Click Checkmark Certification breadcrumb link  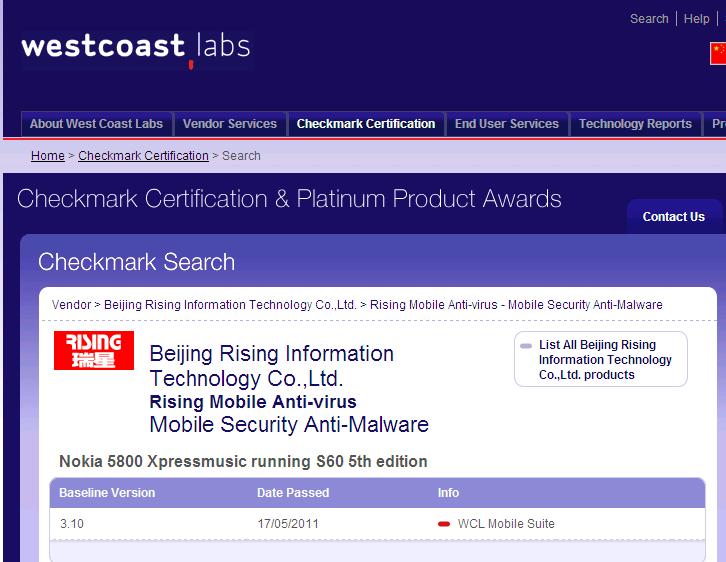pyautogui.click(x=143, y=156)
